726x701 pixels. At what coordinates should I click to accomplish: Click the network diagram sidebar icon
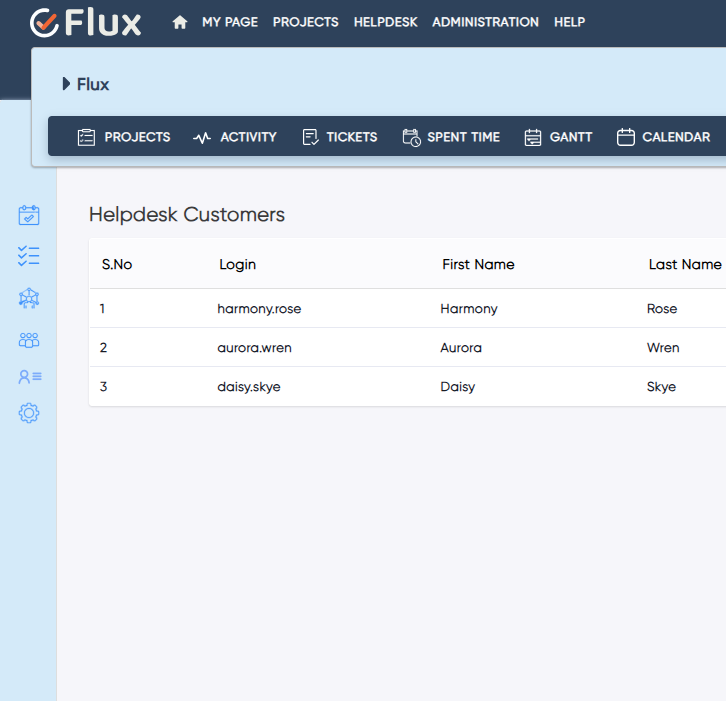tap(29, 298)
